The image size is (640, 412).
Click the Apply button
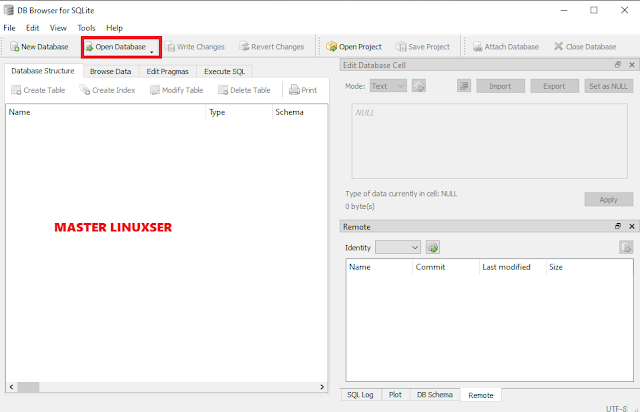[x=609, y=199]
